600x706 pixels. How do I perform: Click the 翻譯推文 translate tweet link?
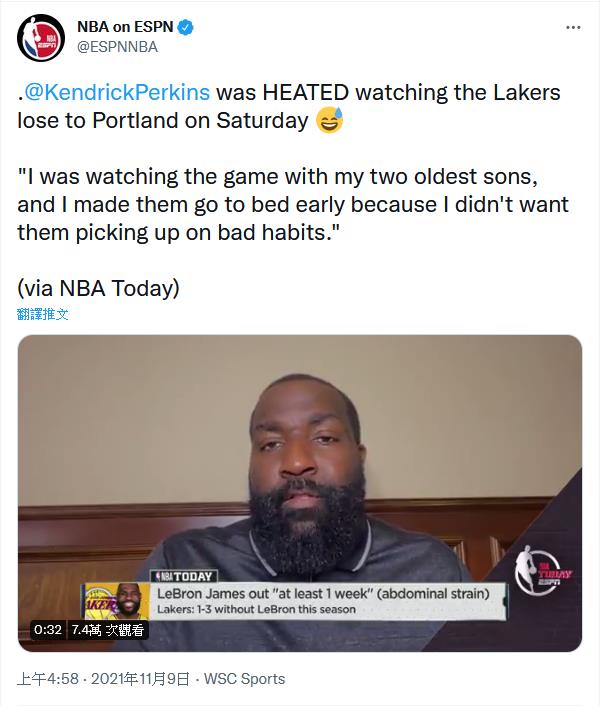43,314
